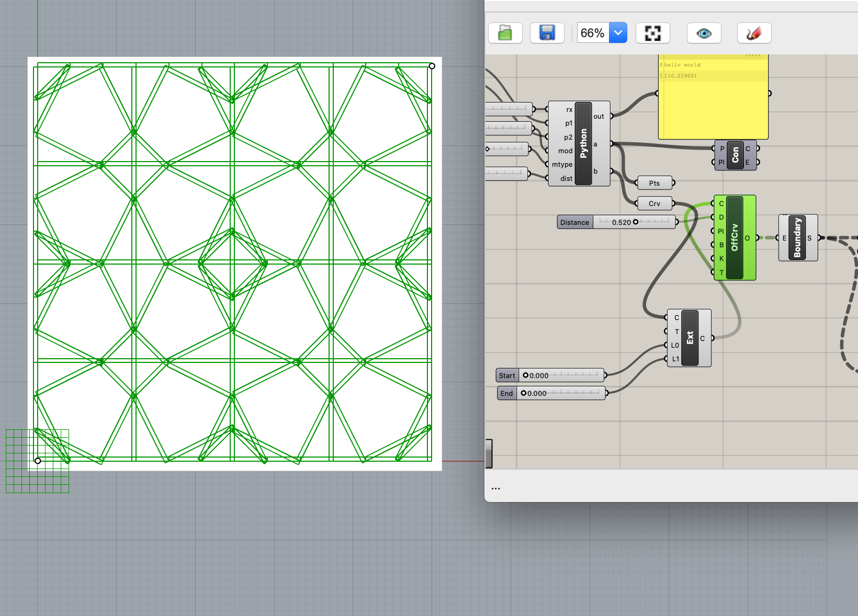Open the zoom percentage dropdown

(x=618, y=32)
